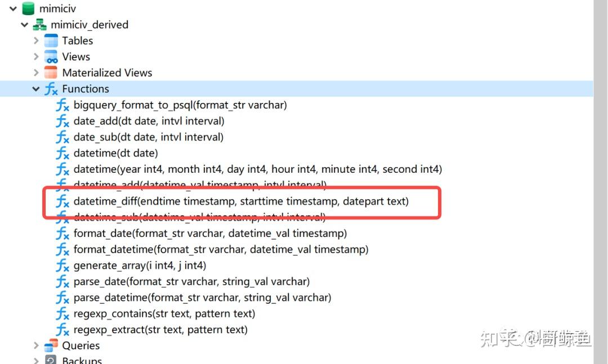Collapse the mimiciv_derived schema node
Viewport: 608px width, 364px height.
pos(25,25)
